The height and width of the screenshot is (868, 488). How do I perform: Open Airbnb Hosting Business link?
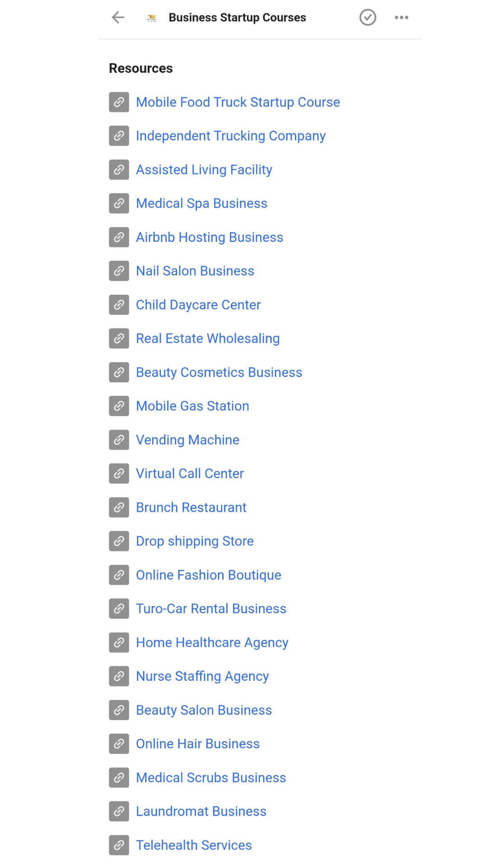(x=209, y=237)
